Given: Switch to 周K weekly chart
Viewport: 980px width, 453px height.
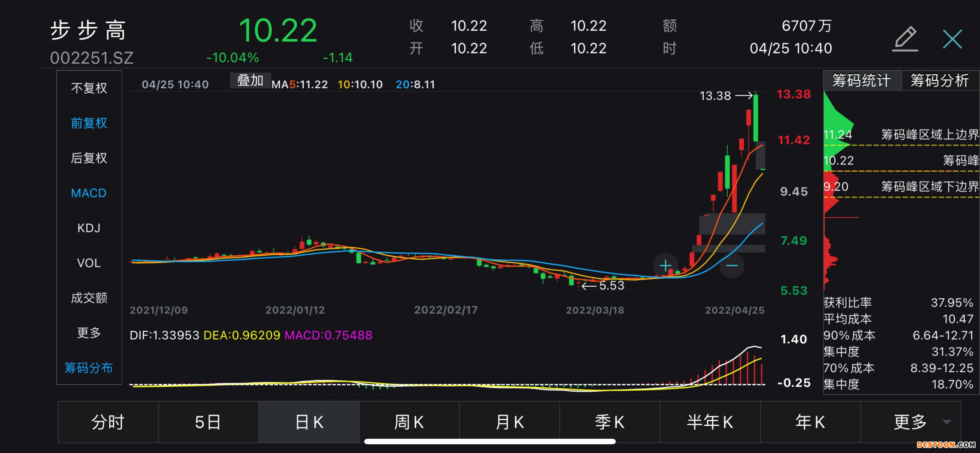Looking at the screenshot, I should [x=409, y=422].
